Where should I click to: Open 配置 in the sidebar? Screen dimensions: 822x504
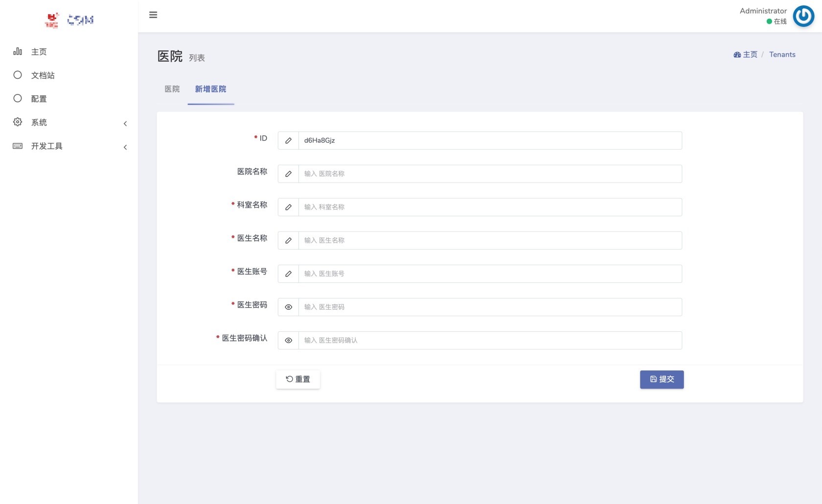click(39, 99)
